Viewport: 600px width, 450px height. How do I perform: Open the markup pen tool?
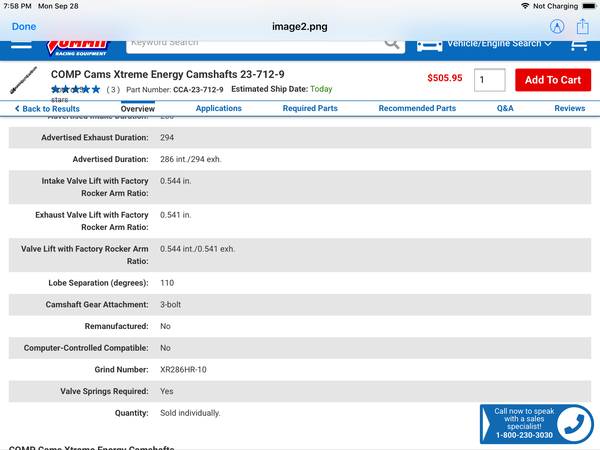557,27
